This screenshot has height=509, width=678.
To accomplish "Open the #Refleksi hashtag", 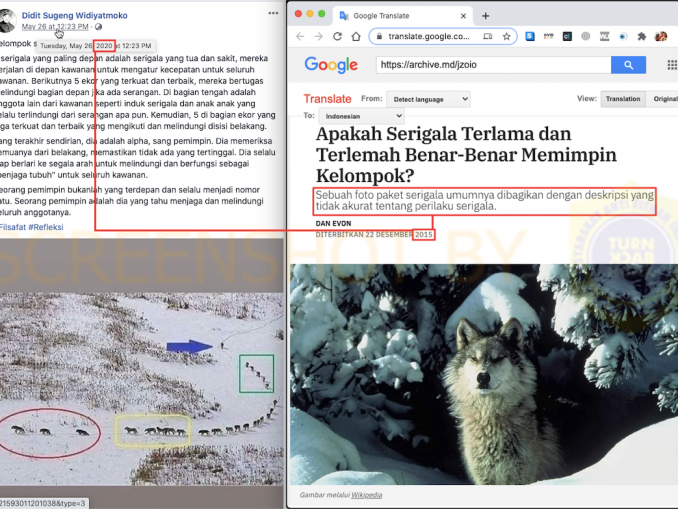I will pyautogui.click(x=46, y=227).
